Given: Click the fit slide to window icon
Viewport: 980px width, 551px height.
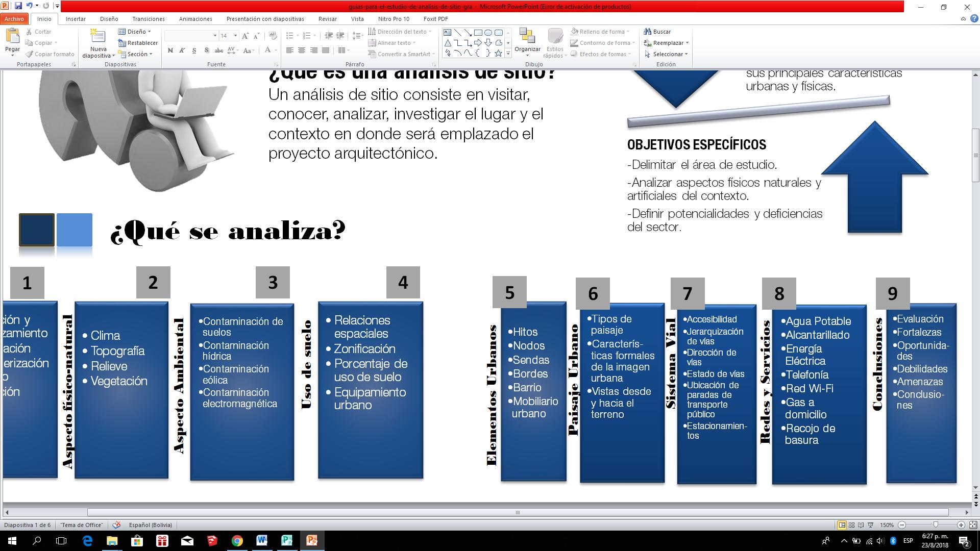Looking at the screenshot, I should pyautogui.click(x=973, y=525).
